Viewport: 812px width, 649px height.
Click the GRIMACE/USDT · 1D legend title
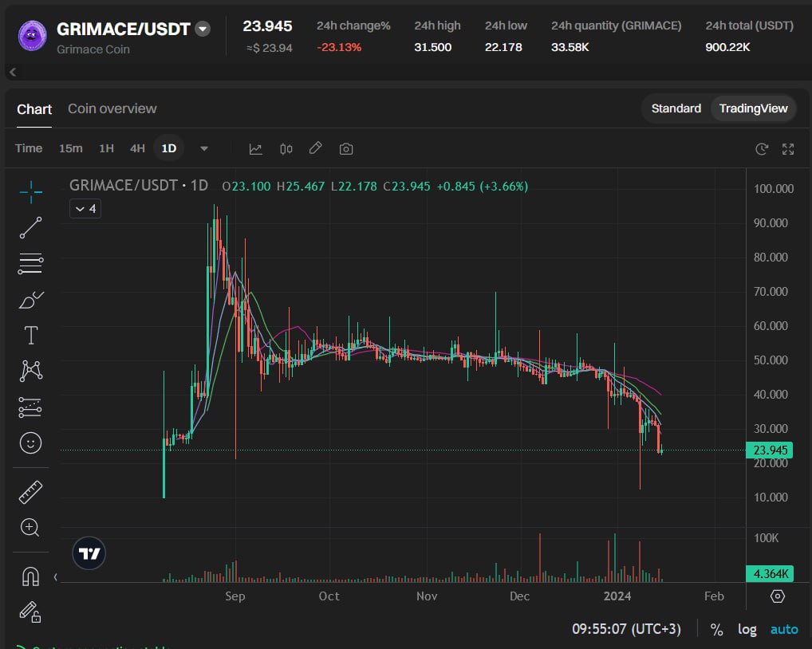tap(139, 185)
